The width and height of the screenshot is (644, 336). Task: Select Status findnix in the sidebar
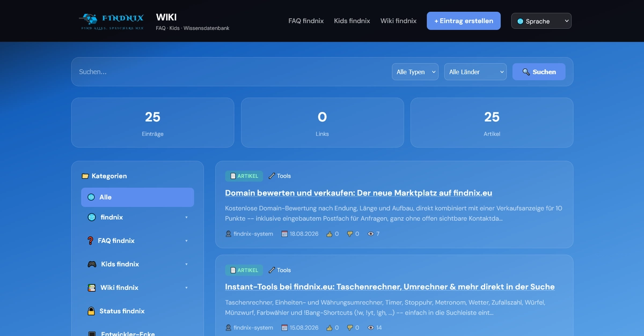tap(137, 311)
